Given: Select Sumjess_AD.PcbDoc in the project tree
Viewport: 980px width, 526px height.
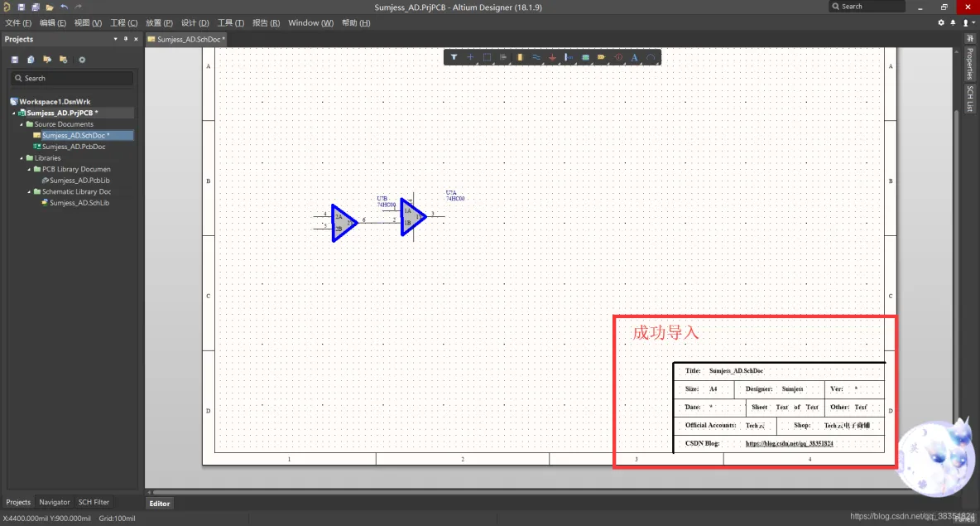Looking at the screenshot, I should (x=74, y=147).
